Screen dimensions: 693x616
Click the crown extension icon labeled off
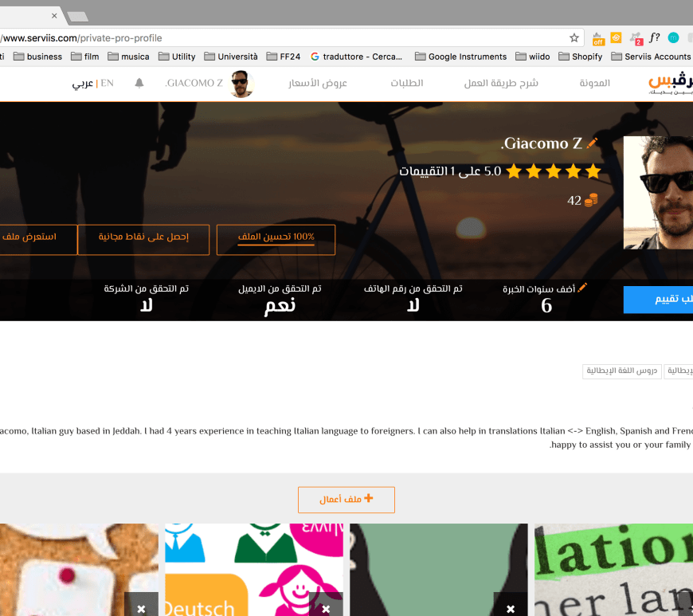coord(598,38)
